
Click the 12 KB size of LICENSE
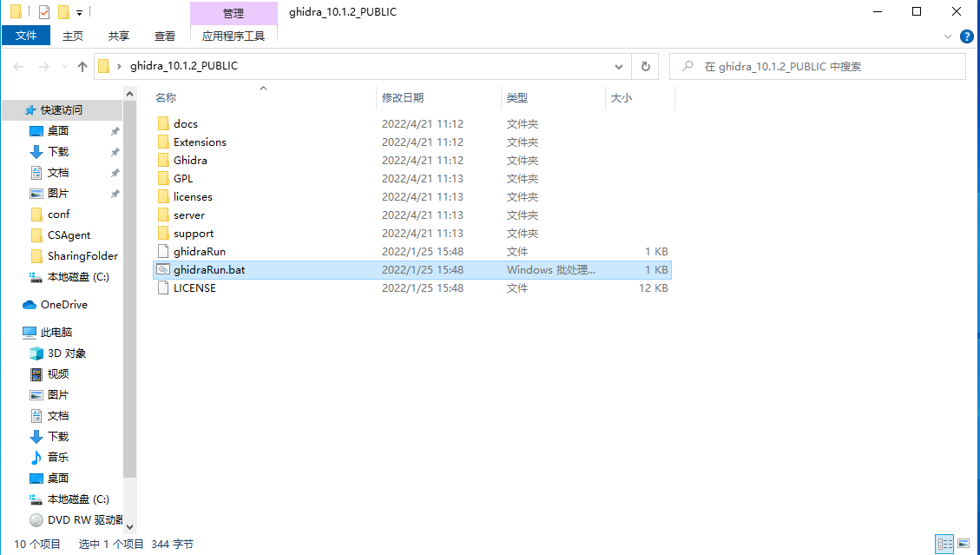click(x=653, y=288)
